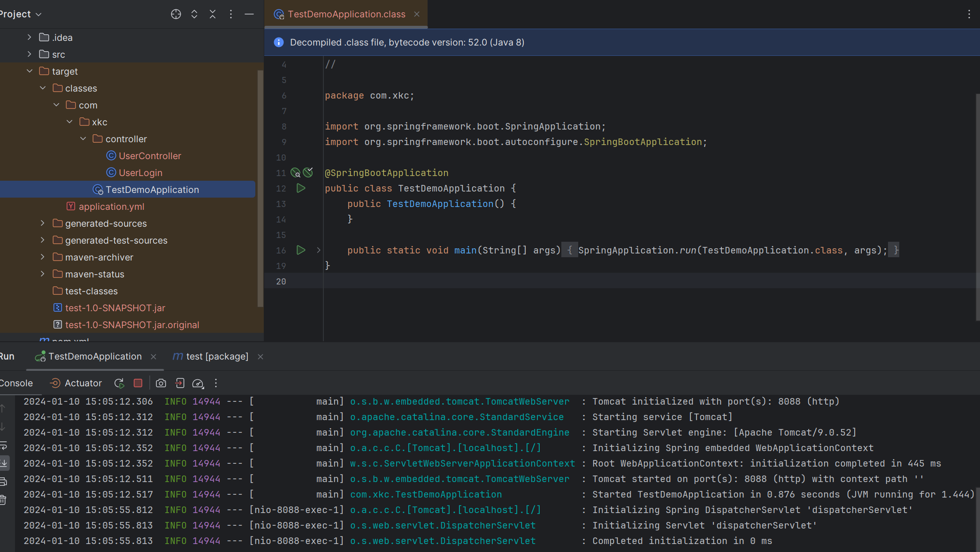Toggle soft-wrap in console sidebar
980x552 pixels.
tap(4, 445)
